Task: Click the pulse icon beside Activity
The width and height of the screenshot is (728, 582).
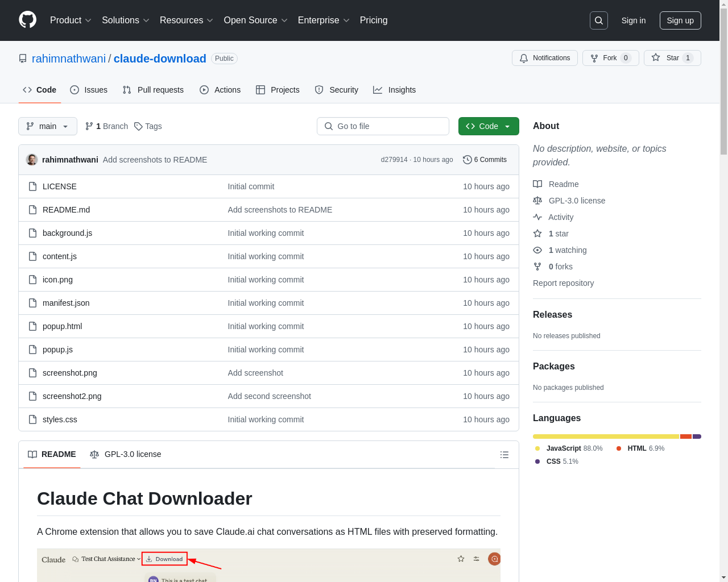Action: pyautogui.click(x=537, y=217)
